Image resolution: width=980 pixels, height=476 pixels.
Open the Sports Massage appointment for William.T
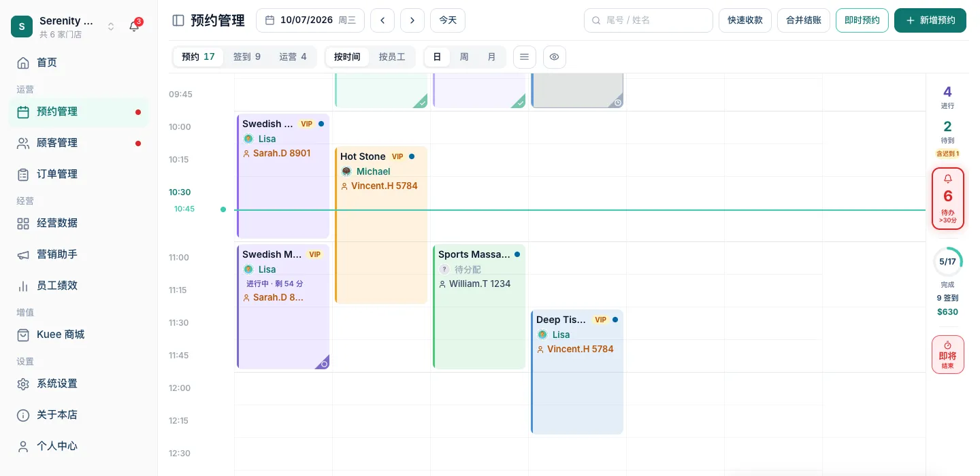[x=479, y=307]
